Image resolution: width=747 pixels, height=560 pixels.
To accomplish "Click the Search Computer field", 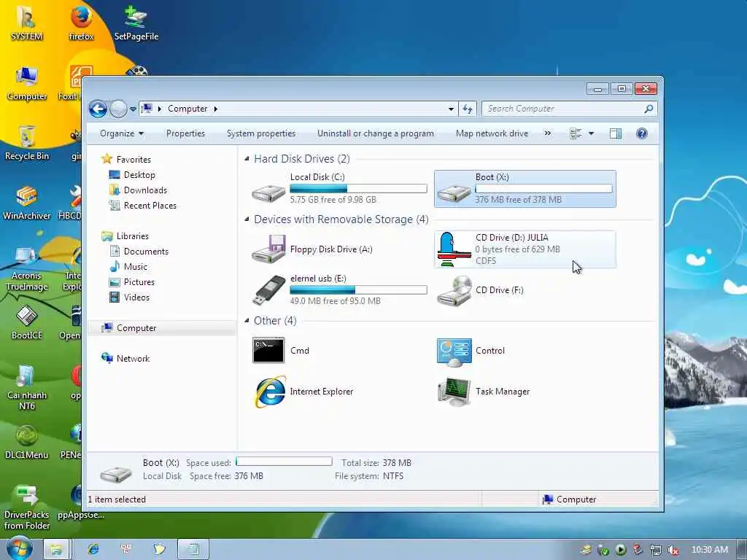I will click(569, 109).
